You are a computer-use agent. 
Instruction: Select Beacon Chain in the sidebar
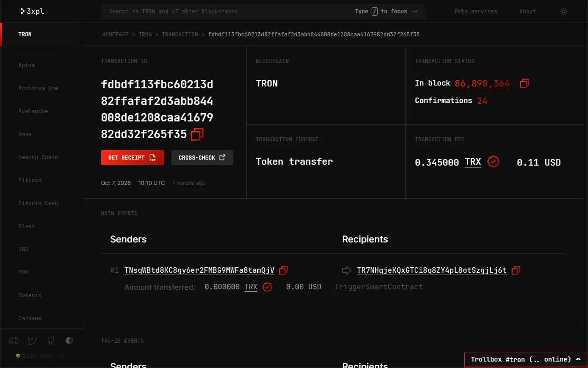(38, 157)
